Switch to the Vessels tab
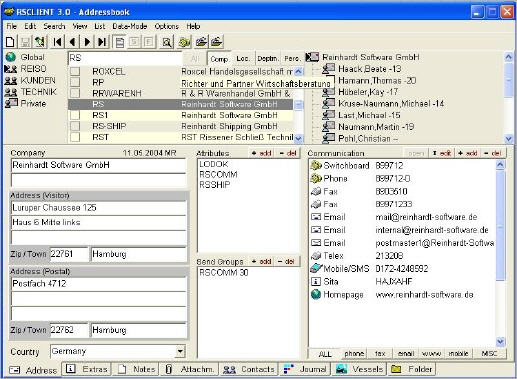 [359, 369]
